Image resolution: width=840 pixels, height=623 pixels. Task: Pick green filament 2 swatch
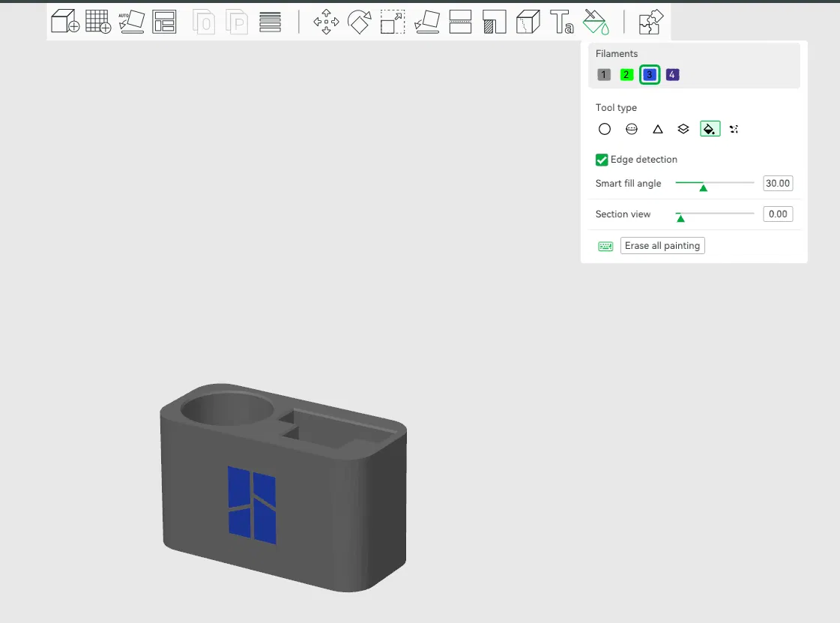point(627,75)
